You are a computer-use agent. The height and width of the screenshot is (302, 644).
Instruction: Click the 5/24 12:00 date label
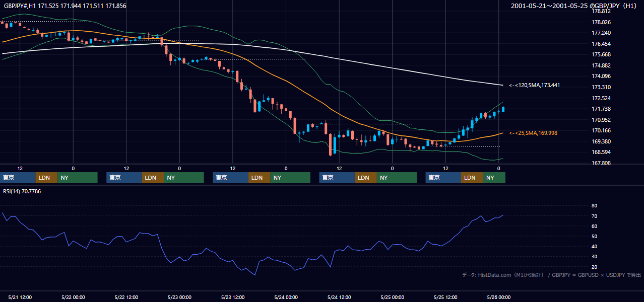click(x=339, y=297)
